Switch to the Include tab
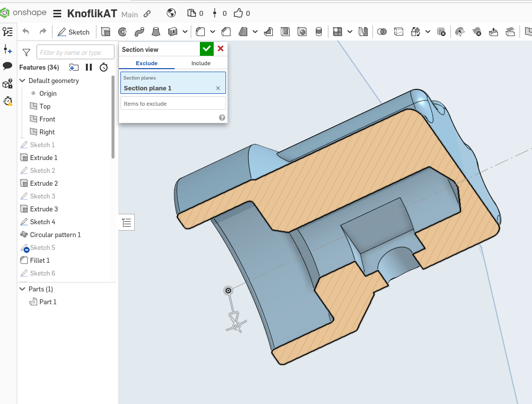532x404 pixels. (x=201, y=63)
